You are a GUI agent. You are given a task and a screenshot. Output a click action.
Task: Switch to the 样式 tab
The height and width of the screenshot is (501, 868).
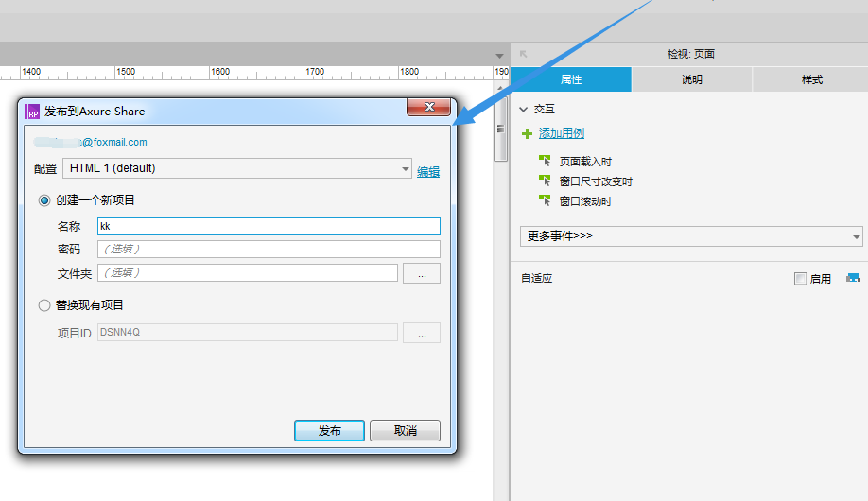click(x=811, y=79)
